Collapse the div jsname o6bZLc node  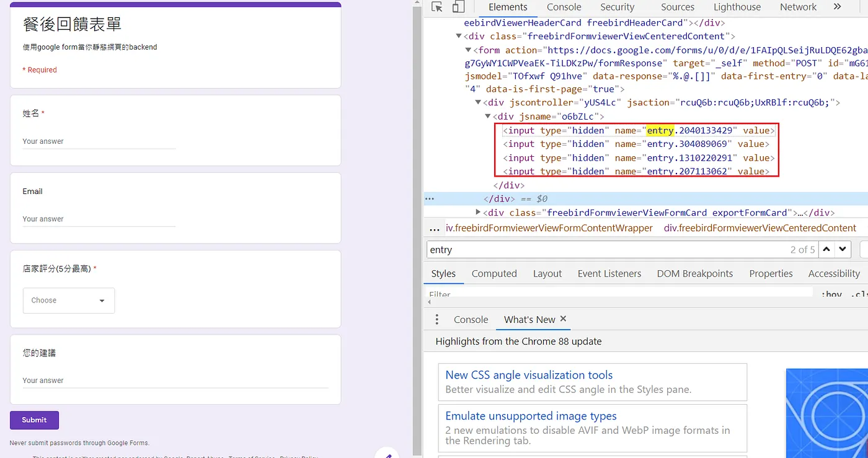(488, 117)
